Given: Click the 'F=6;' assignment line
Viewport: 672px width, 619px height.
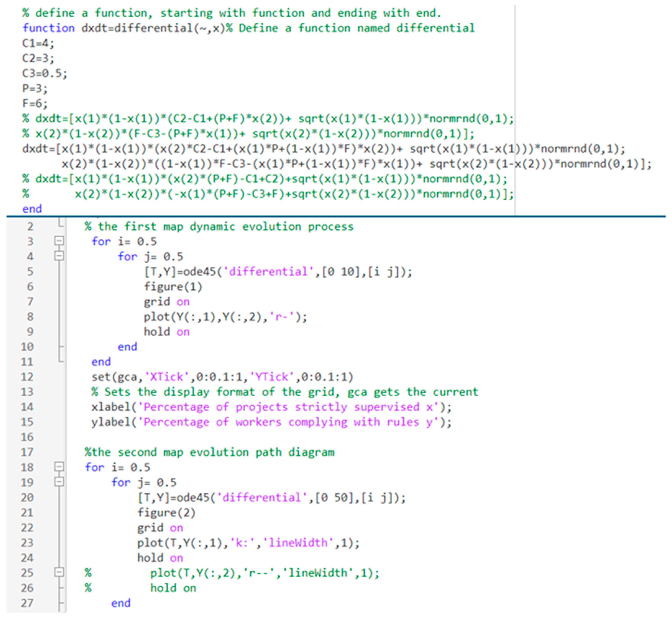Looking at the screenshot, I should (35, 103).
